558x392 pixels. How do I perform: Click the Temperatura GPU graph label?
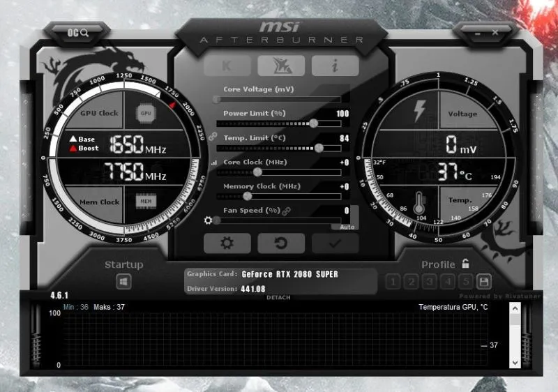click(x=453, y=307)
